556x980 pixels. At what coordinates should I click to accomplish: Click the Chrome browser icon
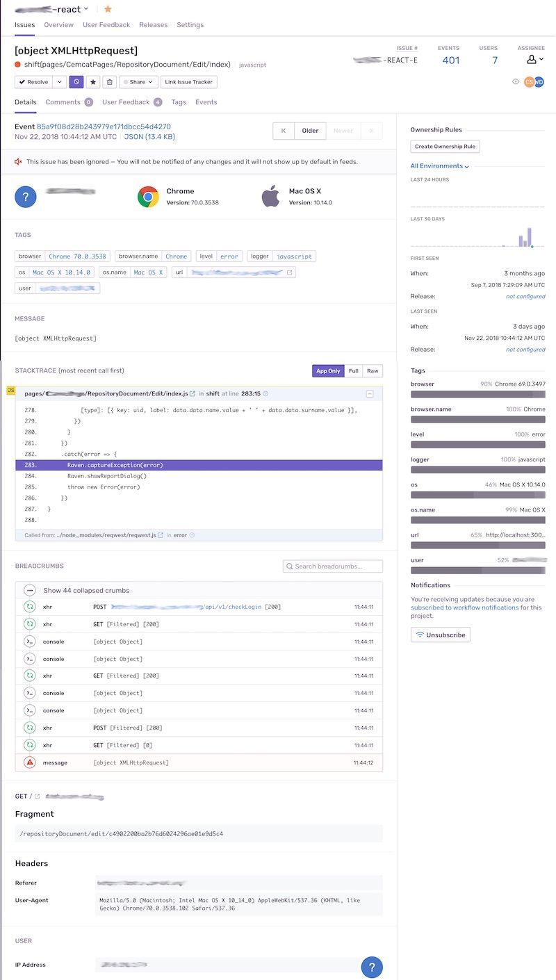click(148, 197)
